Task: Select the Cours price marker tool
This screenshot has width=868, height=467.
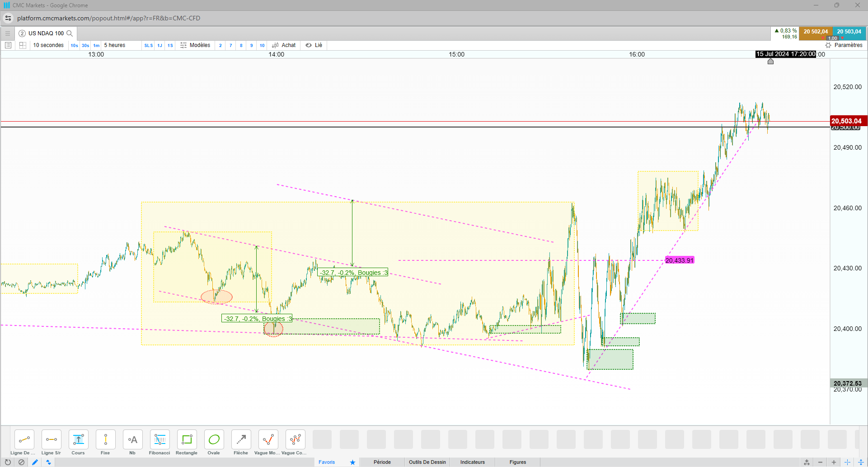Action: pyautogui.click(x=78, y=443)
